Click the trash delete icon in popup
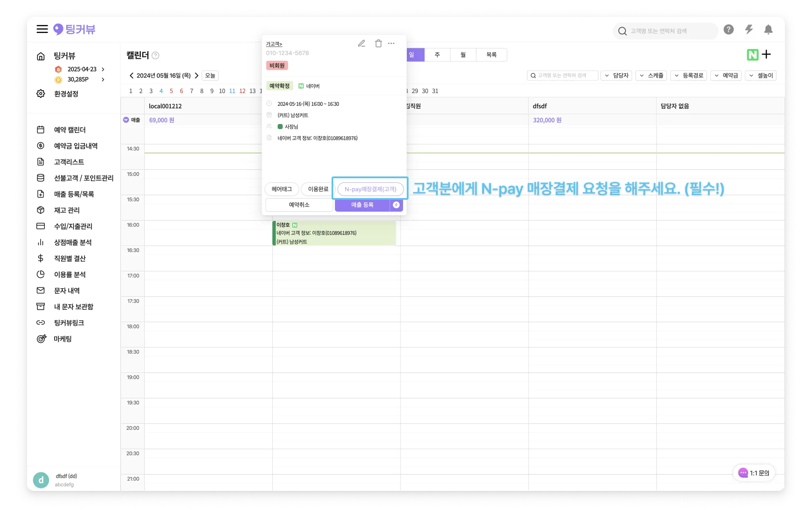The width and height of the screenshot is (812, 510). [x=378, y=44]
